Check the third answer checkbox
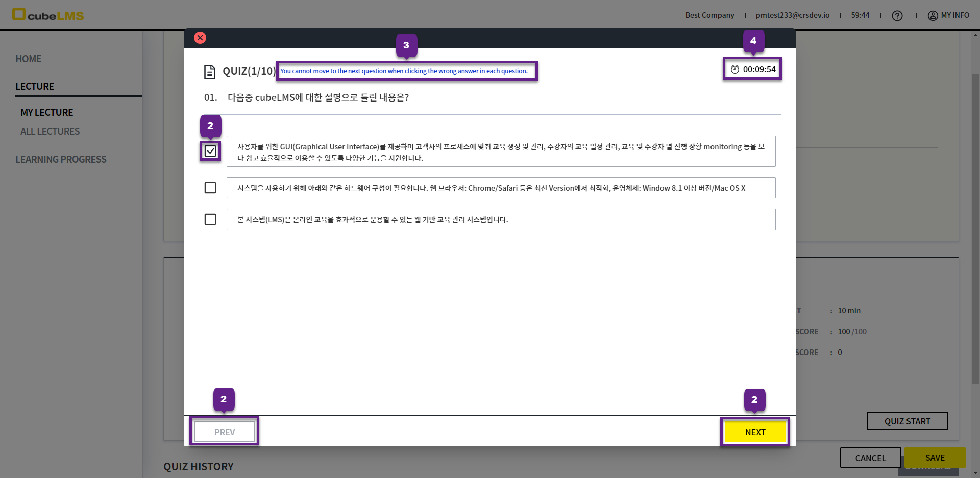Screen dimensions: 980x478 [x=210, y=219]
